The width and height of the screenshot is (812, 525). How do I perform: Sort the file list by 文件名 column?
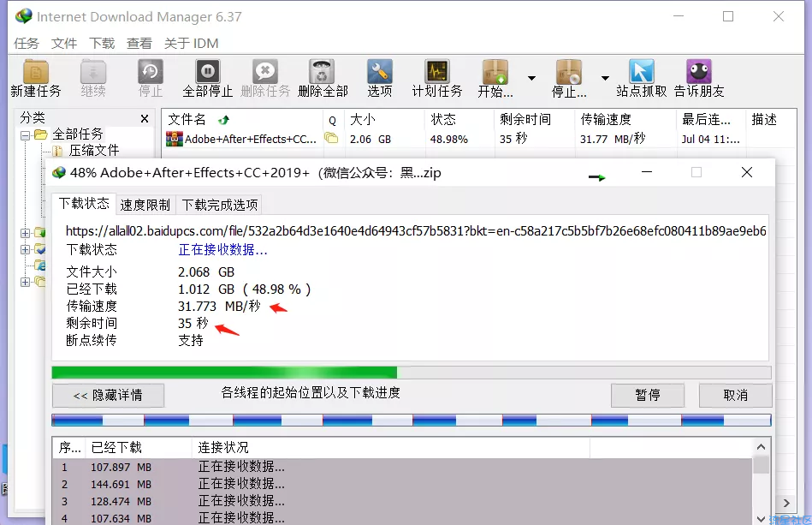click(x=242, y=120)
